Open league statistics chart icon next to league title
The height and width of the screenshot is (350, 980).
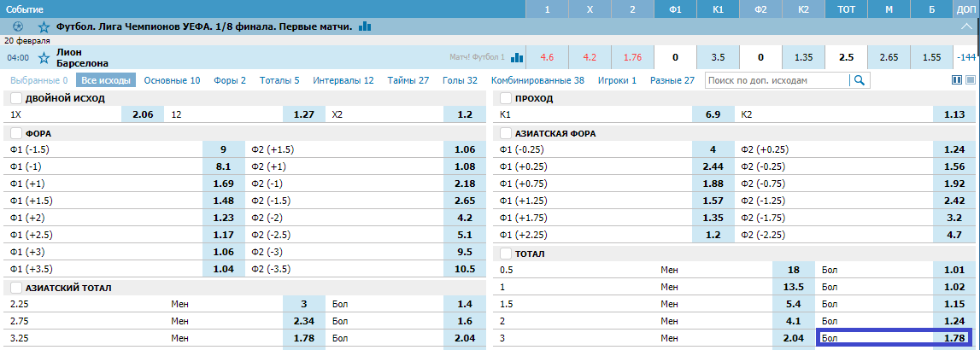coord(365,26)
